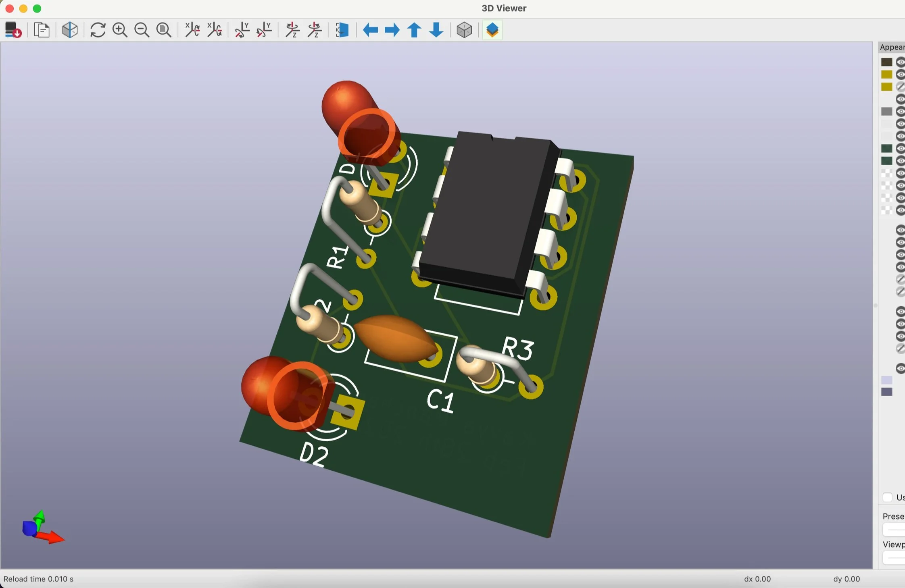Image resolution: width=905 pixels, height=588 pixels.
Task: Toggle eye icon beside the gray swatch
Action: pos(900,112)
